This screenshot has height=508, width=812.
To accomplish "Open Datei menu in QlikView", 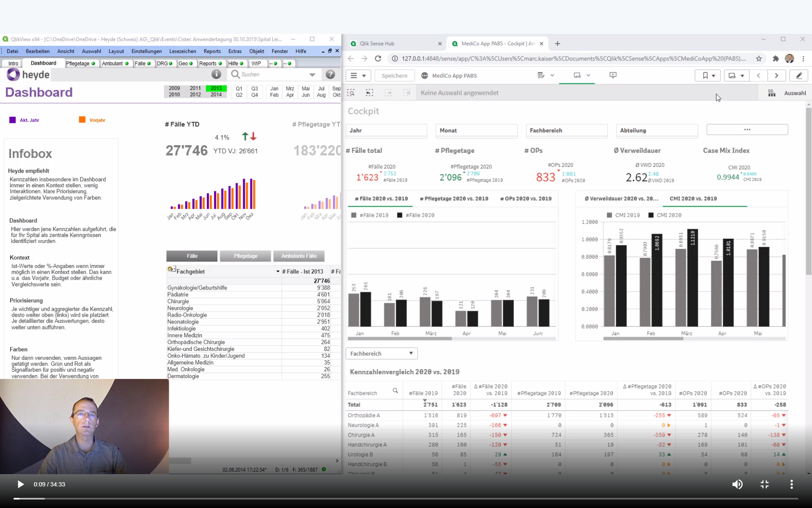I will [x=12, y=51].
